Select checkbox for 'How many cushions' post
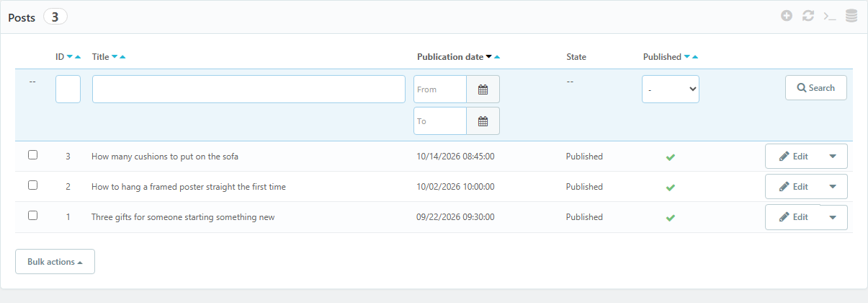The image size is (868, 303). point(32,154)
